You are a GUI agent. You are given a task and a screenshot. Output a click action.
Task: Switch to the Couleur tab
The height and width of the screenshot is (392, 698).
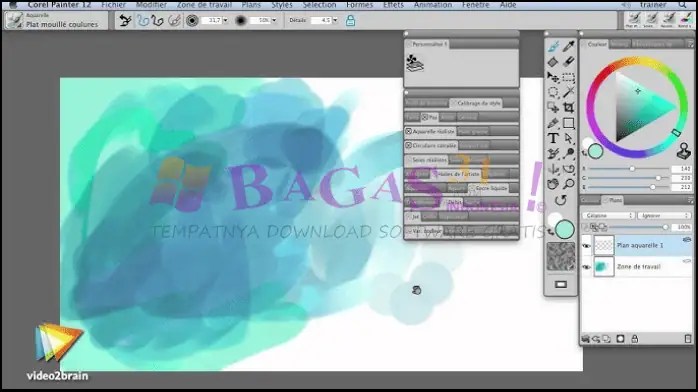[x=595, y=44]
